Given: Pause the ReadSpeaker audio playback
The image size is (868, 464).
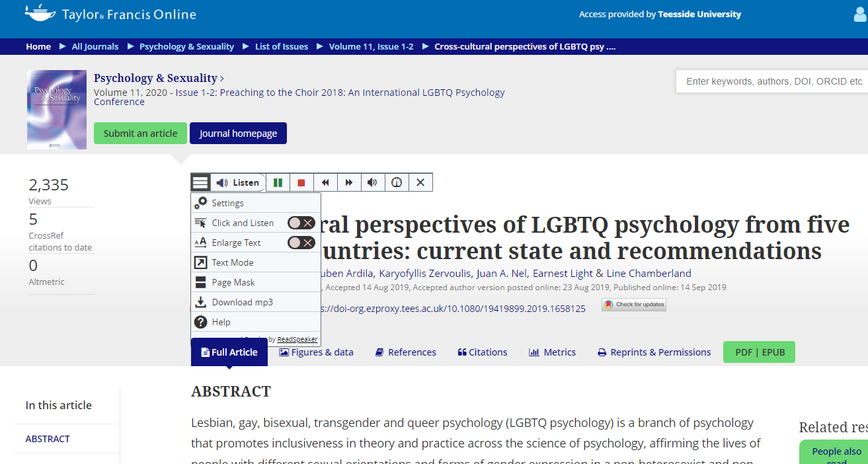Looking at the screenshot, I should (278, 182).
